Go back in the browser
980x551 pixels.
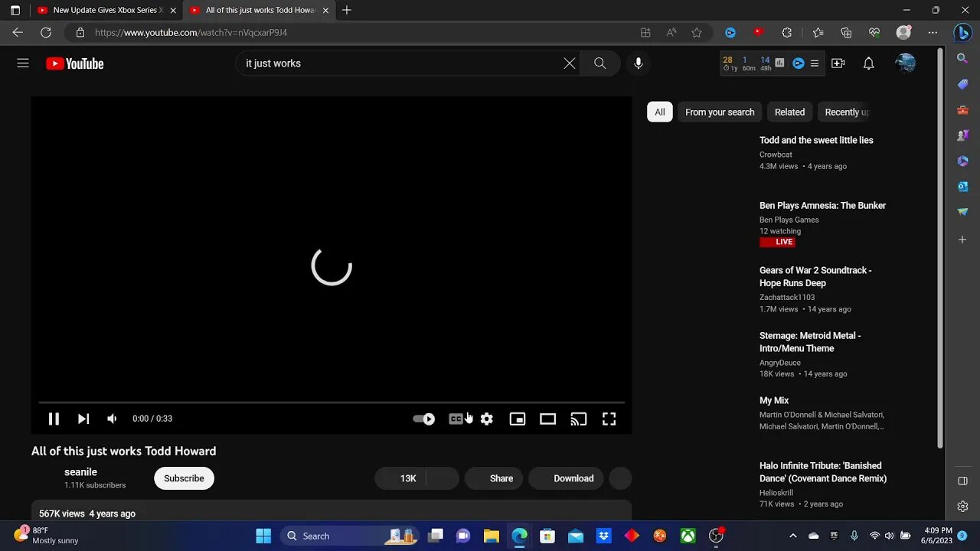pos(18,32)
